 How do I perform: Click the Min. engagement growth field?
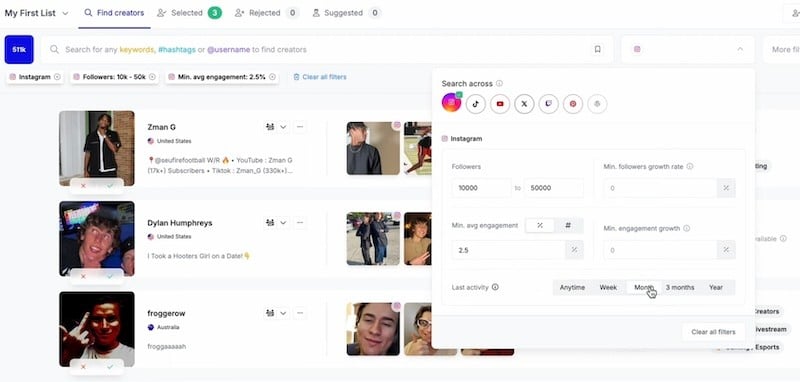pos(660,250)
